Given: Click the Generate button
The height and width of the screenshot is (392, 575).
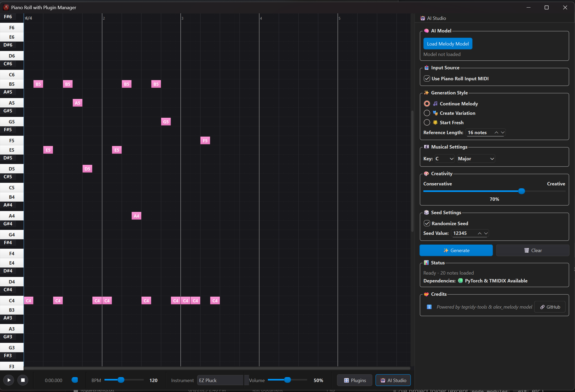Looking at the screenshot, I should coord(456,250).
